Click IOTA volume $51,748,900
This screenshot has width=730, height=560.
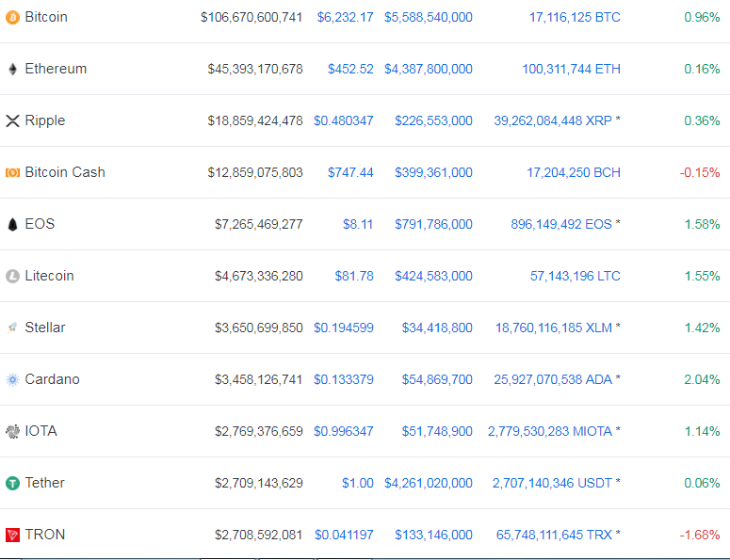click(437, 431)
